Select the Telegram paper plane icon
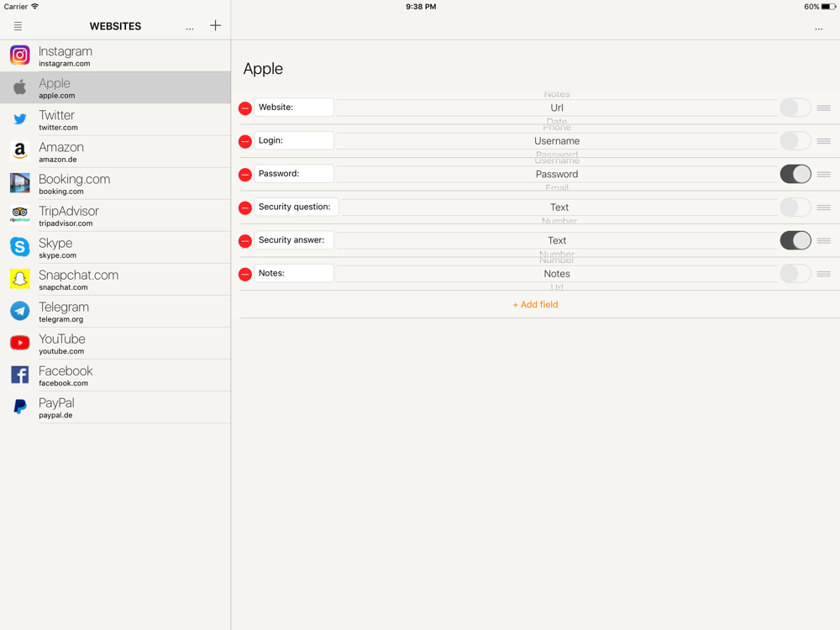The height and width of the screenshot is (630, 840). point(20,311)
